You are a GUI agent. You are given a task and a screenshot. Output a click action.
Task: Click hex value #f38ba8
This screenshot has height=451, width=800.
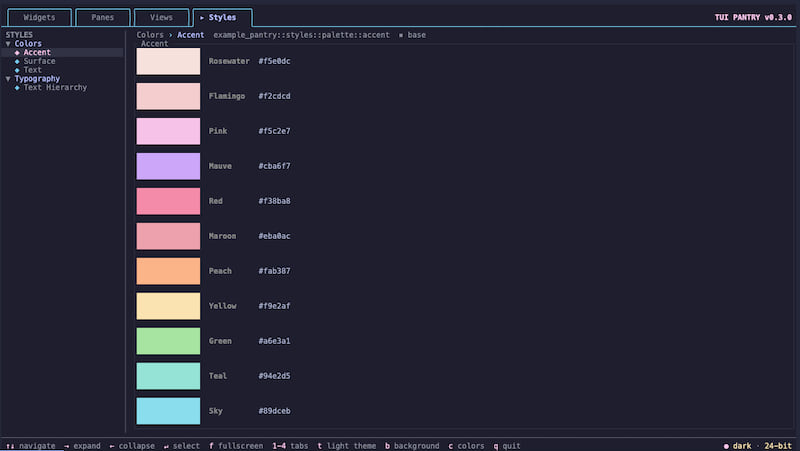274,201
